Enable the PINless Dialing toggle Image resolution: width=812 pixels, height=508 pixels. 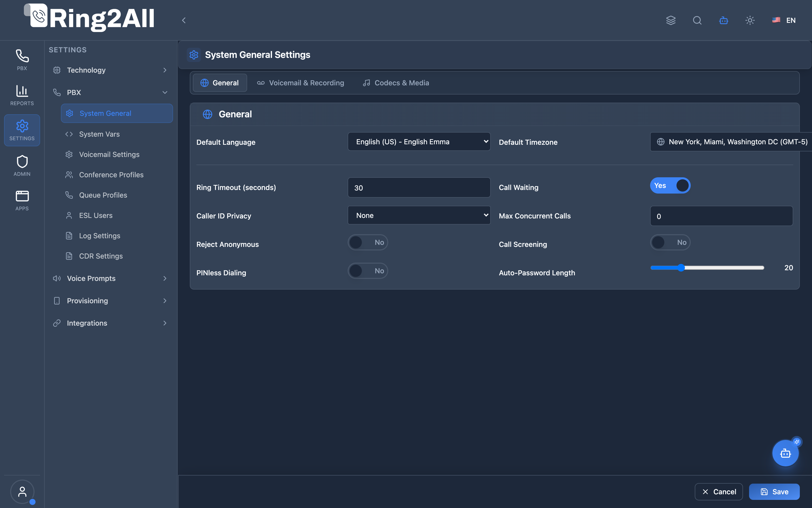tap(368, 271)
